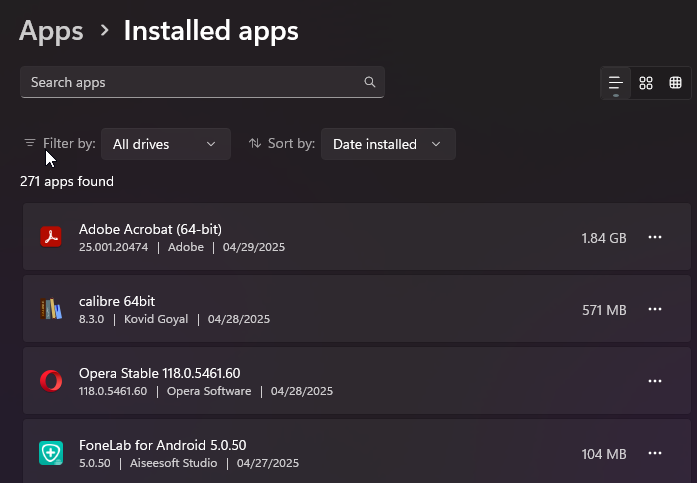Image resolution: width=697 pixels, height=483 pixels.
Task: Open the All drives filter dropdown
Action: pos(166,144)
